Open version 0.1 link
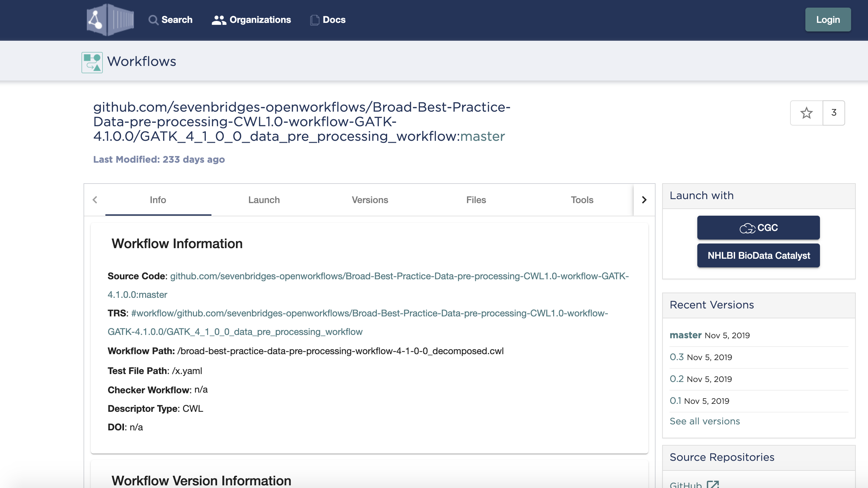This screenshot has width=868, height=488. point(675,401)
